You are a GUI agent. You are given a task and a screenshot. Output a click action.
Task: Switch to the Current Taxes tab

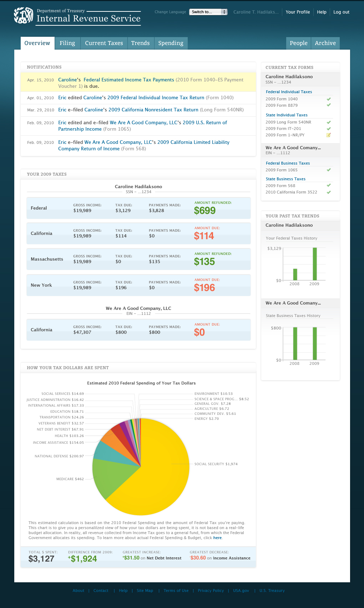[x=104, y=43]
